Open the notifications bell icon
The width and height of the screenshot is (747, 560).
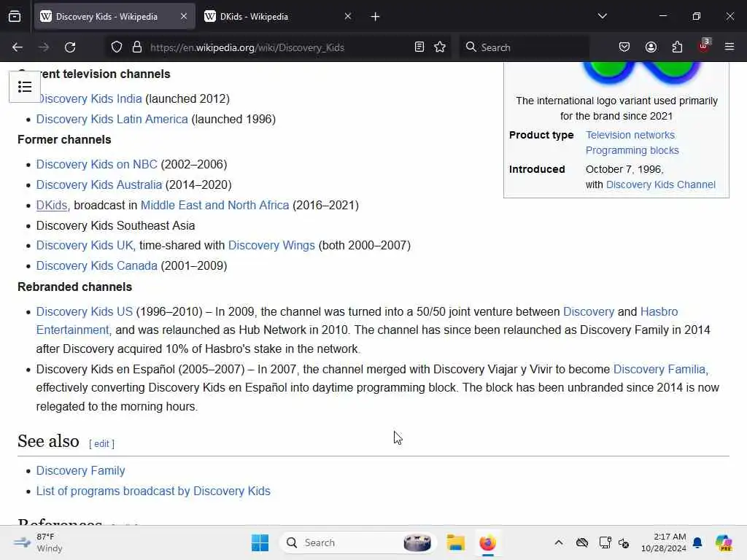pyautogui.click(x=697, y=542)
